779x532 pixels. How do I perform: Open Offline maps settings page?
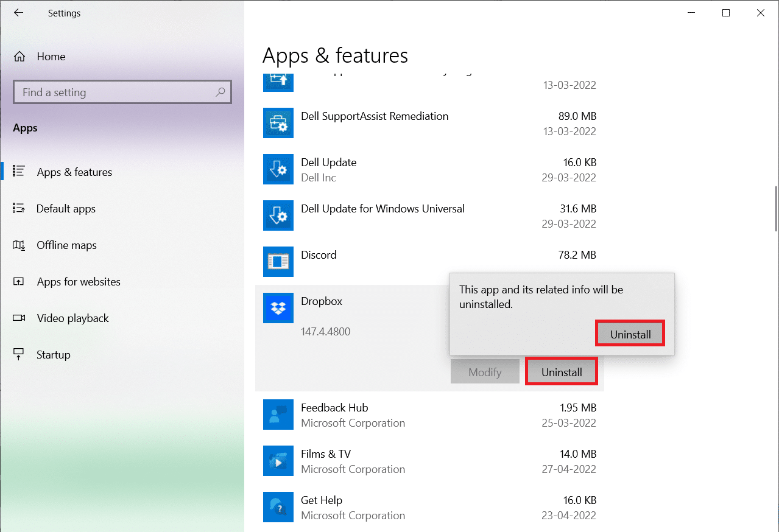[x=122, y=245]
